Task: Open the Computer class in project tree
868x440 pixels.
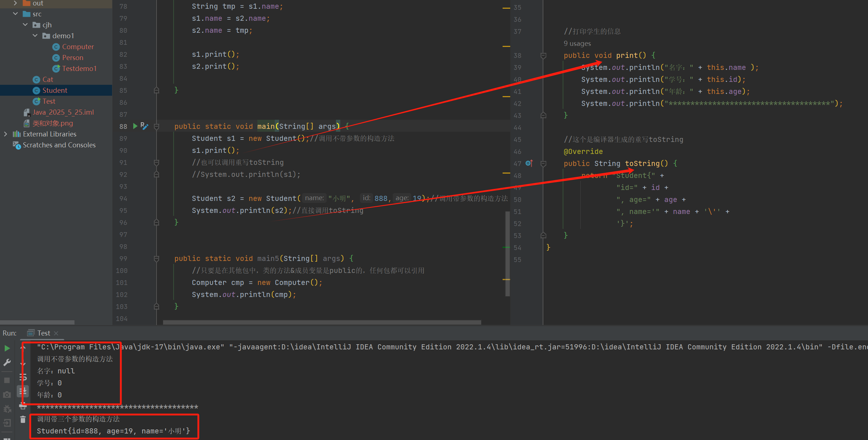Action: point(78,47)
